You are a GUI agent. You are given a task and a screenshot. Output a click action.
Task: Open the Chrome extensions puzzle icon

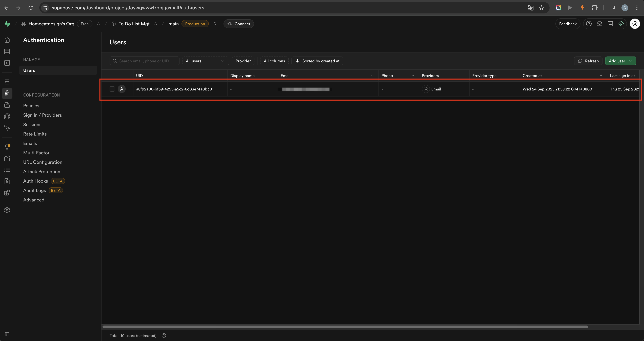[595, 8]
